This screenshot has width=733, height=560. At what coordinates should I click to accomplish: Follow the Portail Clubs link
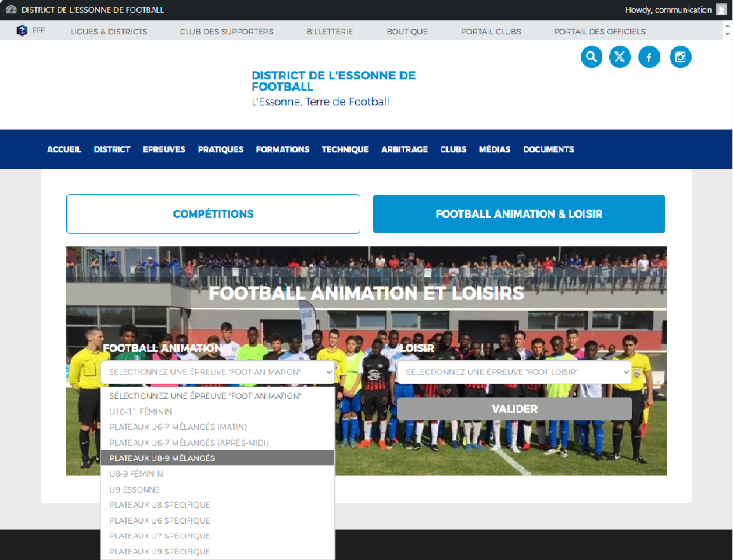tap(491, 31)
